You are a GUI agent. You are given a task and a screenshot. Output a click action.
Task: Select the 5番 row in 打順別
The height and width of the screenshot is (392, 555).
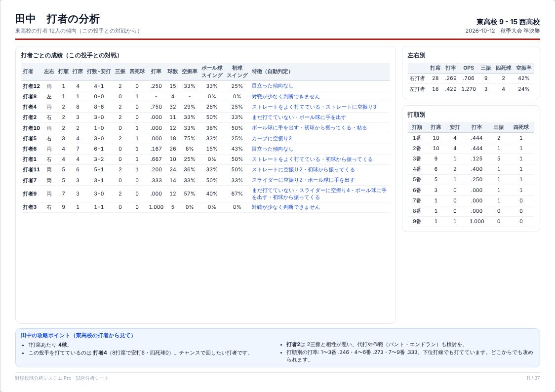click(471, 179)
